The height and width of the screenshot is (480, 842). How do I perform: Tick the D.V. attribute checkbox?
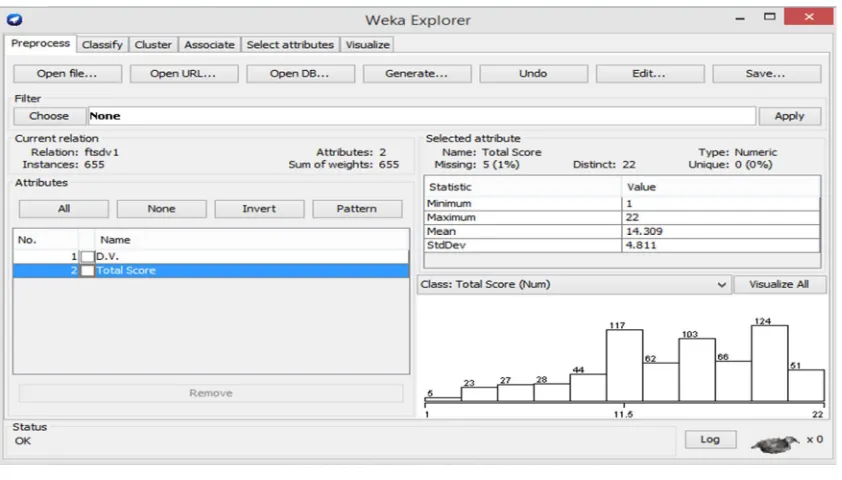click(x=87, y=257)
